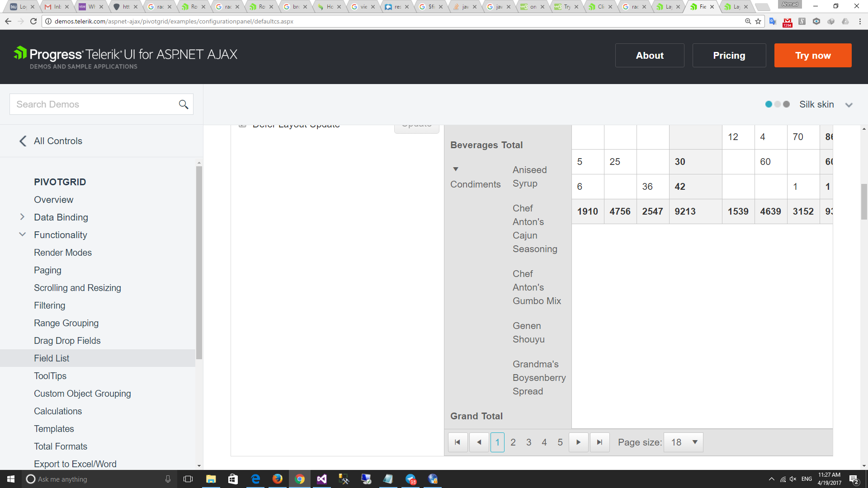Go to first page of the pivot grid

click(458, 442)
